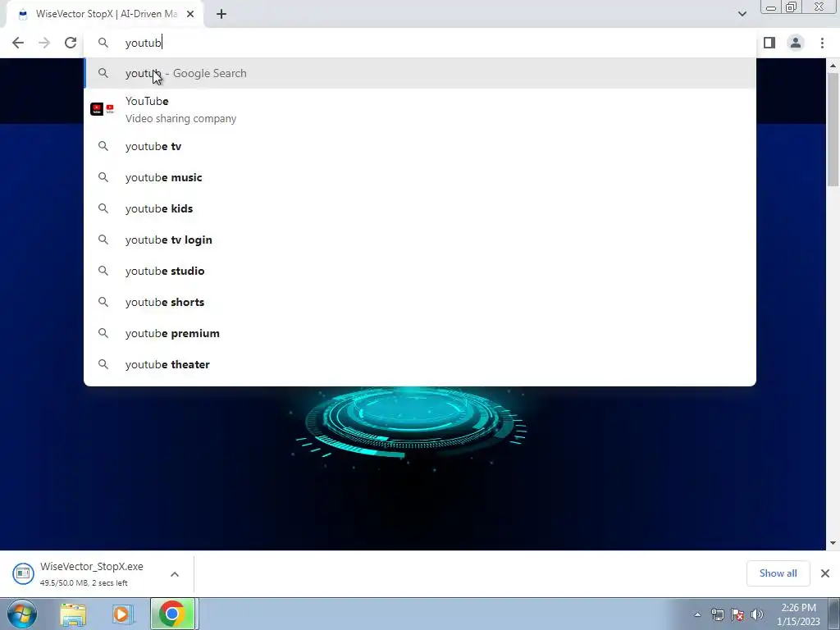Go back using the browser back arrow
The height and width of the screenshot is (630, 840).
[18, 43]
